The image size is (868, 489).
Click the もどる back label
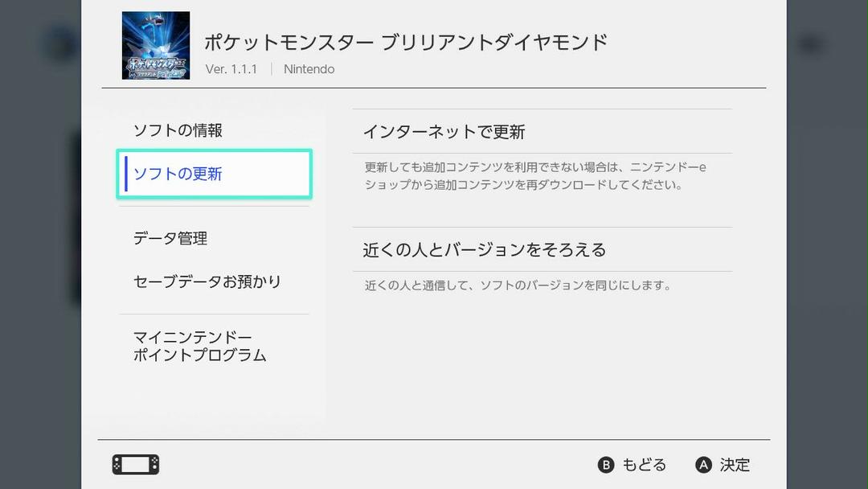[645, 465]
